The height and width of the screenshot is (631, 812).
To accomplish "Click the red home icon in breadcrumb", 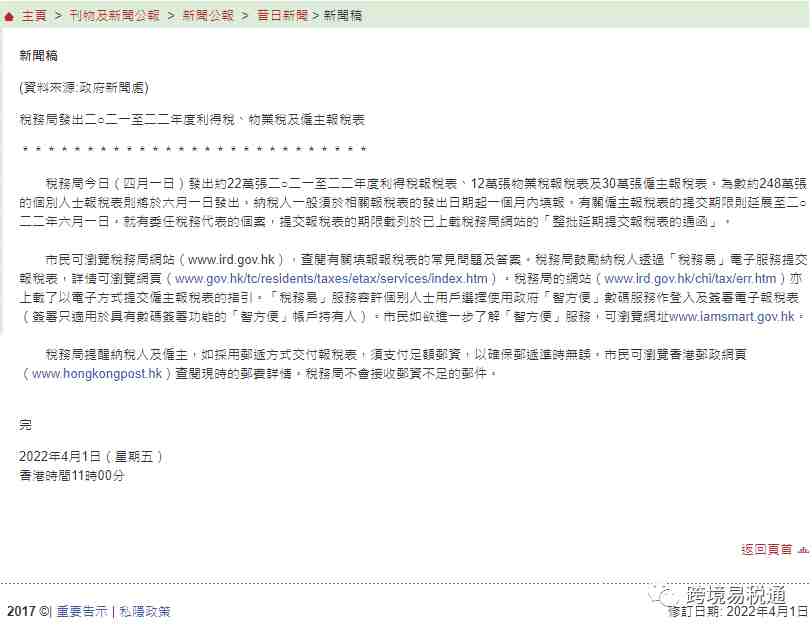I will [x=8, y=17].
